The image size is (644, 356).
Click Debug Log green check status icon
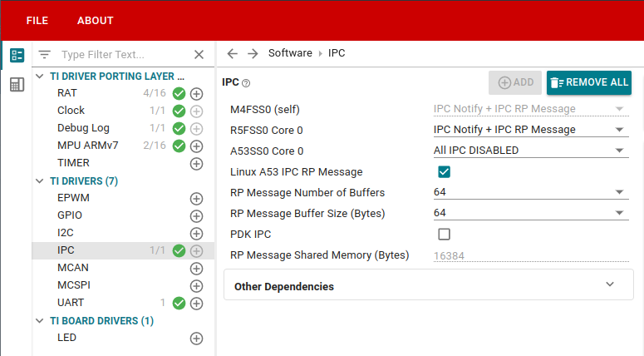pyautogui.click(x=179, y=129)
